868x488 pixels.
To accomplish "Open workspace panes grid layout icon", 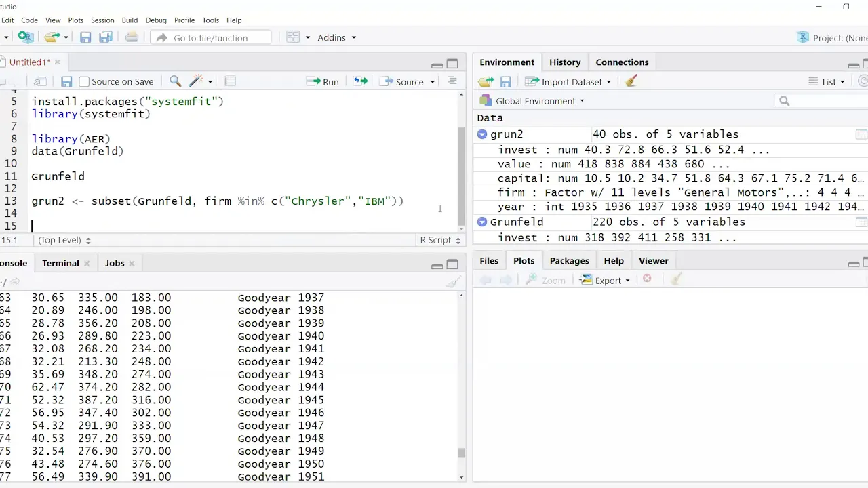I will coord(293,37).
